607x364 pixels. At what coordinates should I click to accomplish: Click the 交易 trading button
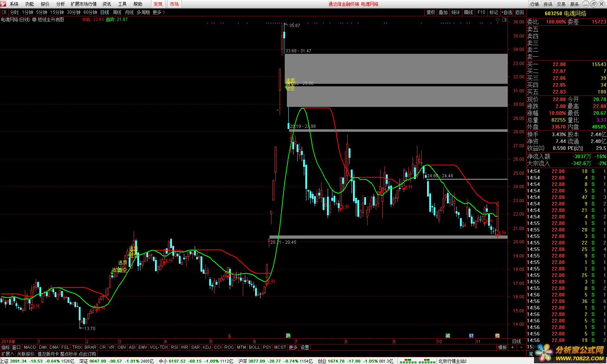pyautogui.click(x=561, y=4)
